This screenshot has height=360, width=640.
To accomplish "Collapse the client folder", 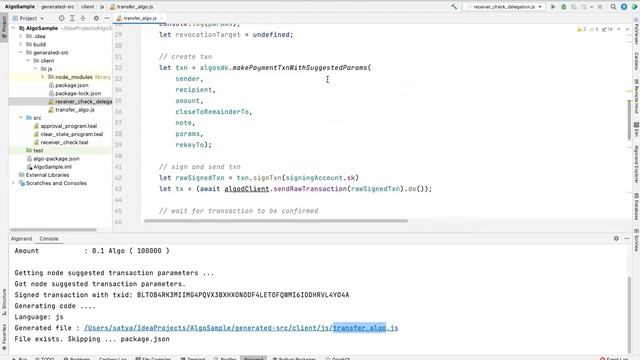I will tap(28, 60).
